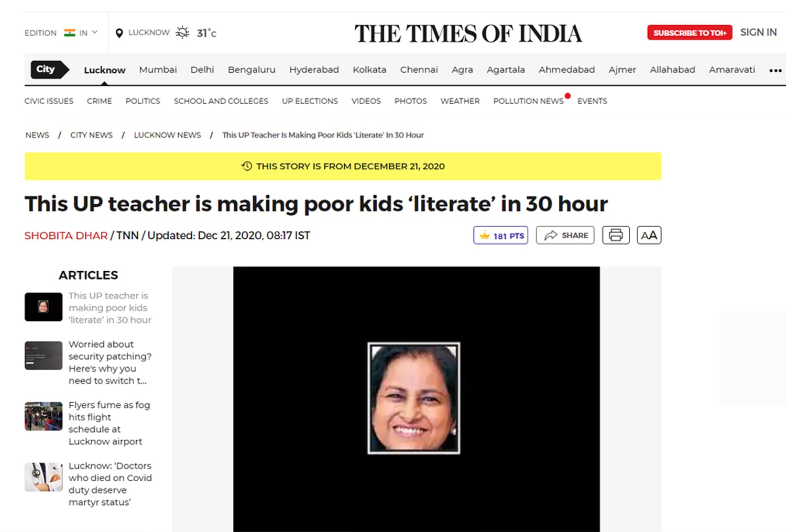Click the location pin icon next to Lucknow

[119, 33]
